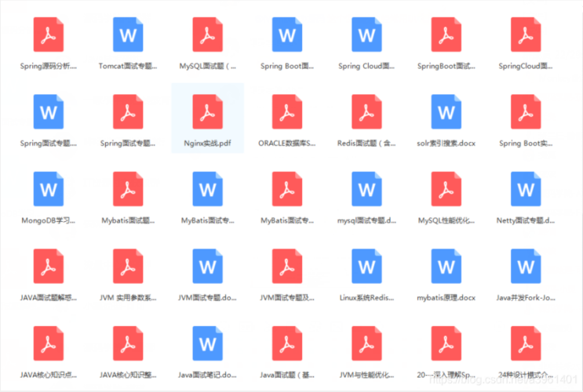
Task: Select the MongoDB学习 Word document icon
Action: click(x=49, y=189)
